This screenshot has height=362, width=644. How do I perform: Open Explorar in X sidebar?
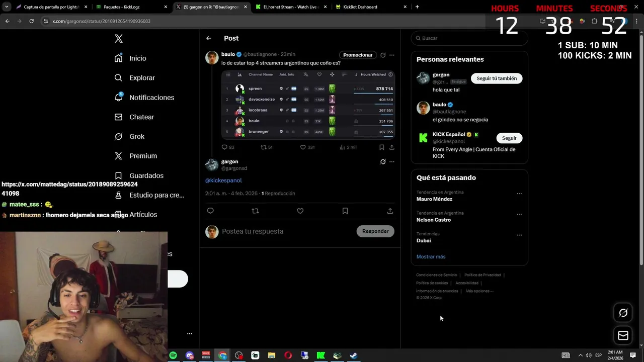point(134,78)
